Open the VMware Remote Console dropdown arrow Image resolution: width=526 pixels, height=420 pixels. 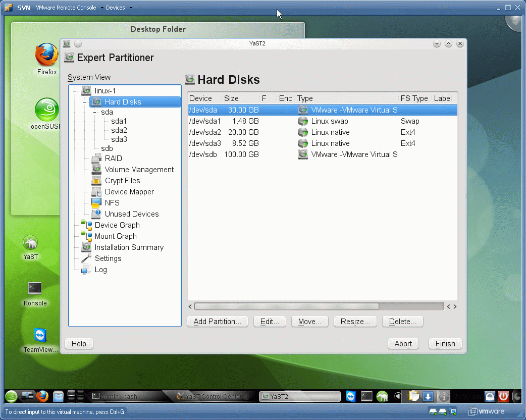coord(102,8)
